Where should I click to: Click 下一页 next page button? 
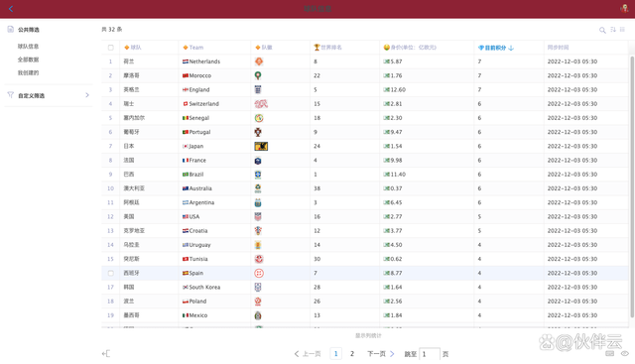[381, 354]
